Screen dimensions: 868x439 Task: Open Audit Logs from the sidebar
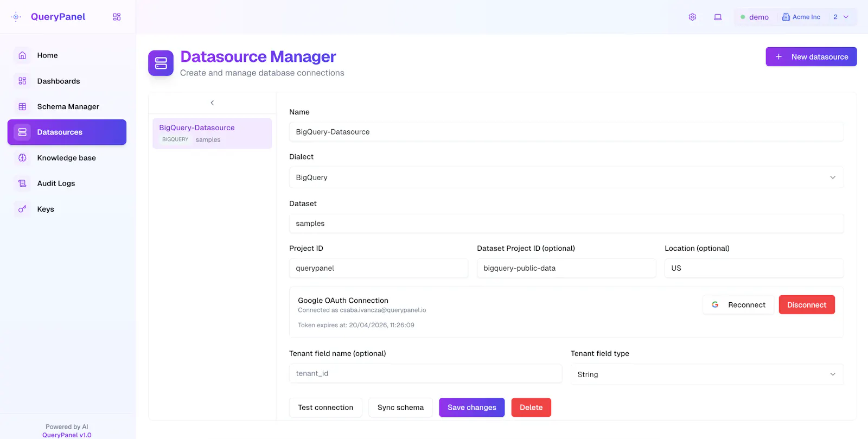coord(67,183)
